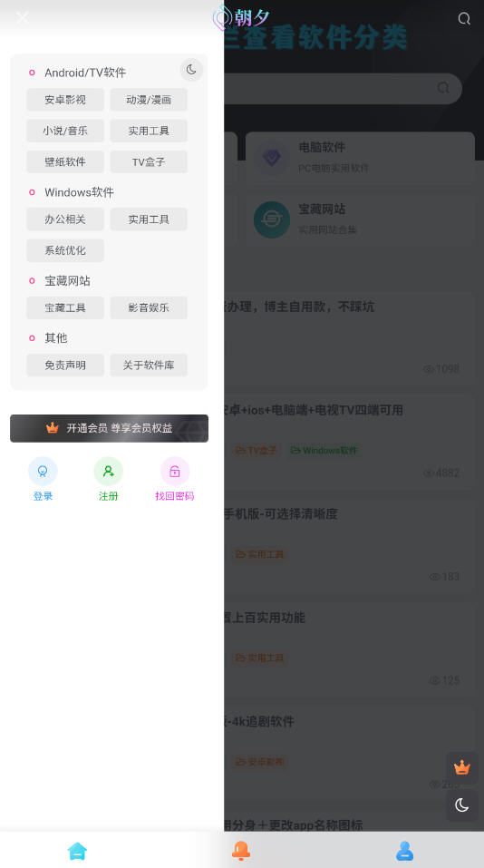This screenshot has width=484, height=868.
Task: Open the 办公相关 category
Action: (x=65, y=219)
